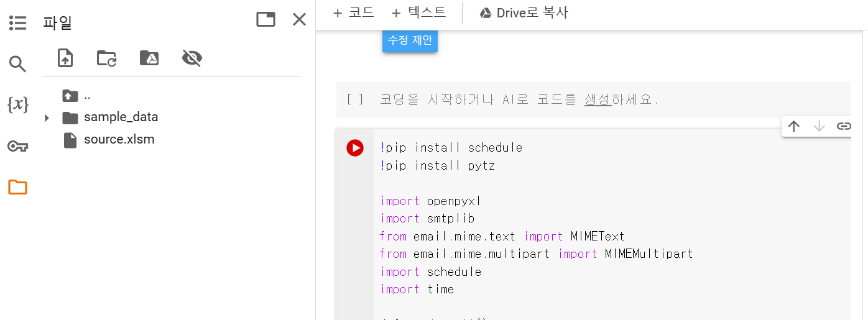
Task: Open file panel in new pane
Action: tap(266, 20)
